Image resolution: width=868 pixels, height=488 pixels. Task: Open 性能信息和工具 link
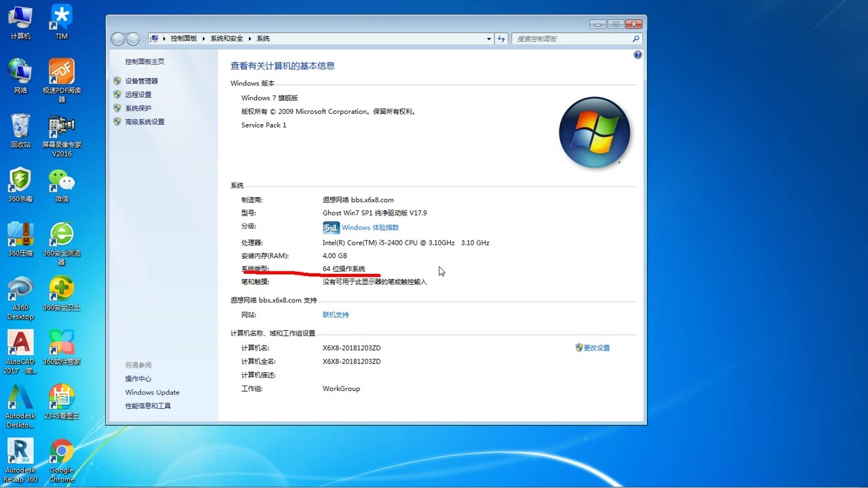pyautogui.click(x=148, y=406)
